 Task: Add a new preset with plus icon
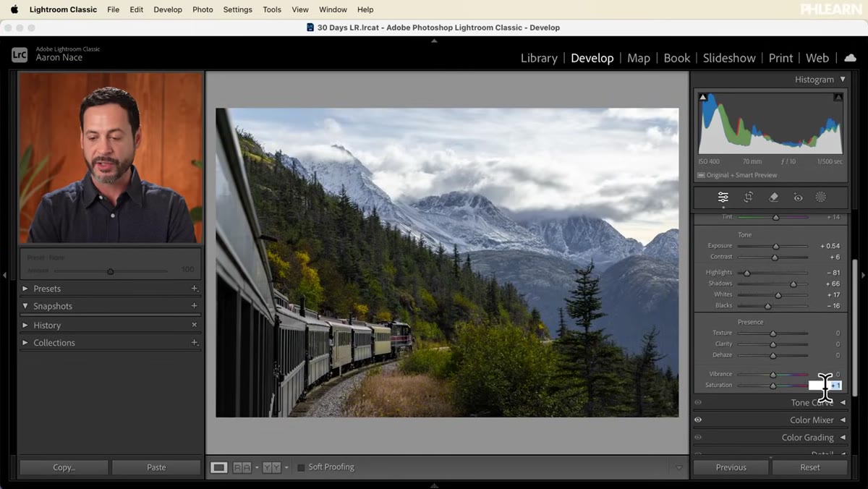[x=194, y=289]
